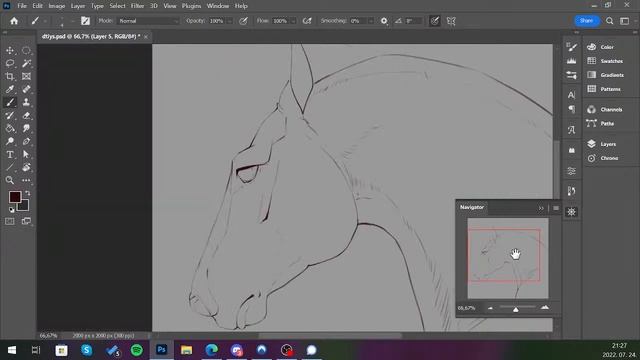The image size is (640, 360).
Task: Open the Smoothing value dropdown
Action: 371,21
